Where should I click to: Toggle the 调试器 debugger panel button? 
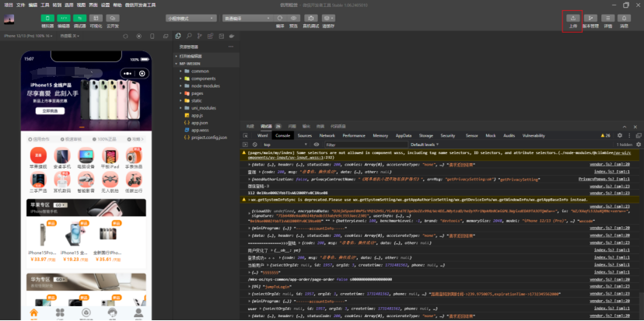[x=79, y=18]
